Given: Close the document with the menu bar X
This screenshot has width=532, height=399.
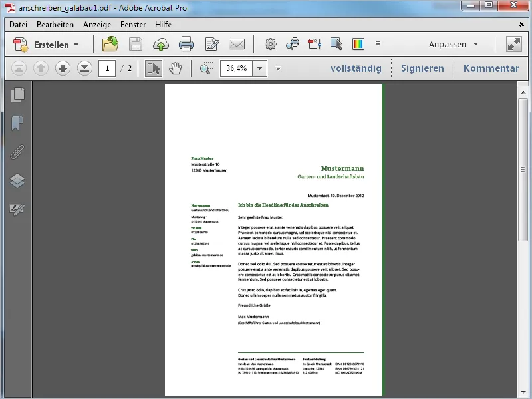Looking at the screenshot, I should pos(521,24).
